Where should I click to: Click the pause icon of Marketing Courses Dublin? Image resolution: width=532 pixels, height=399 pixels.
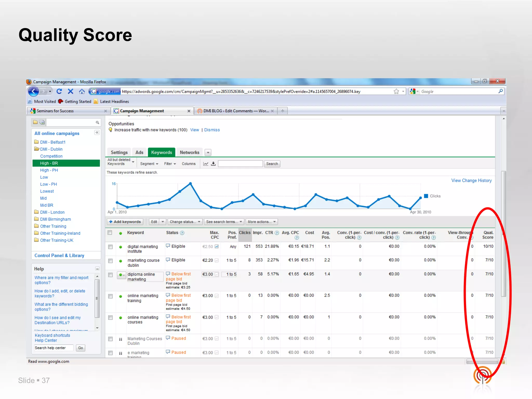tap(121, 339)
